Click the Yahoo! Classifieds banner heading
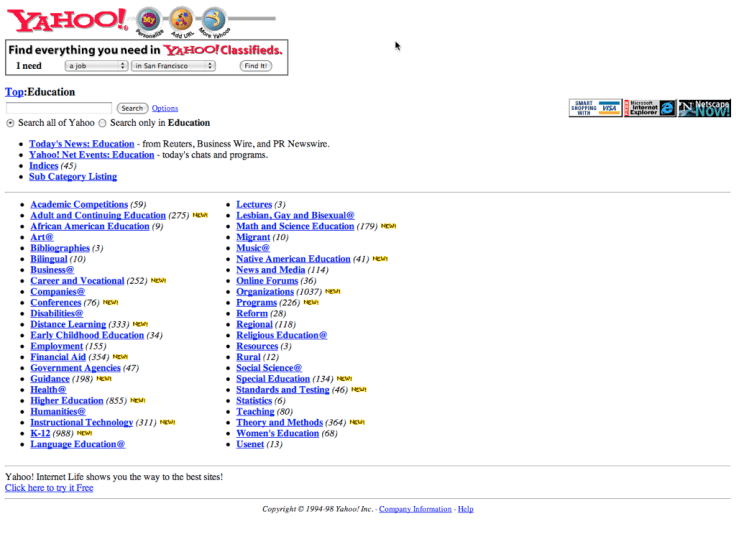 click(x=146, y=50)
